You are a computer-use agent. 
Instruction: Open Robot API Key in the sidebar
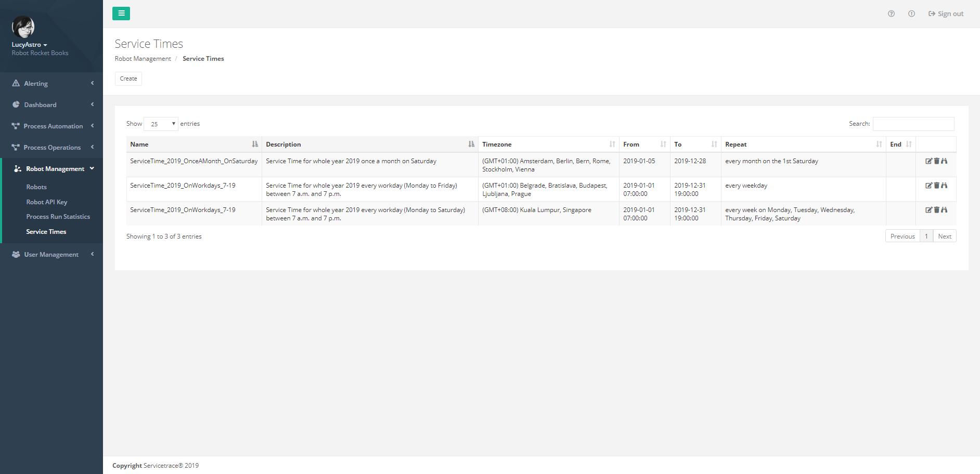coord(47,202)
